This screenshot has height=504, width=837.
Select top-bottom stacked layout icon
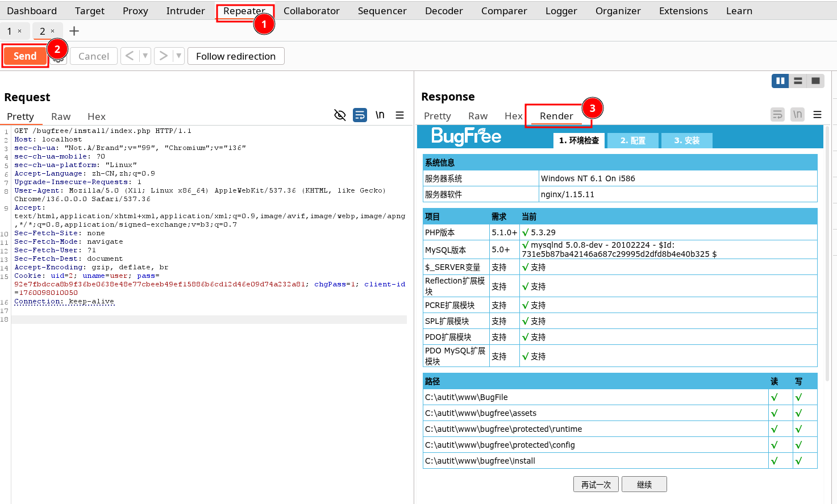[798, 81]
